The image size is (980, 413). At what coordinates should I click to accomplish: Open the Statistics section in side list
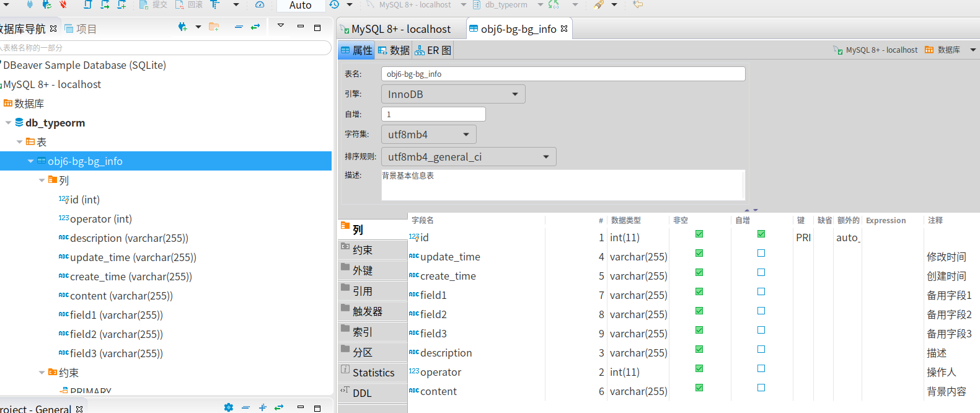point(373,373)
